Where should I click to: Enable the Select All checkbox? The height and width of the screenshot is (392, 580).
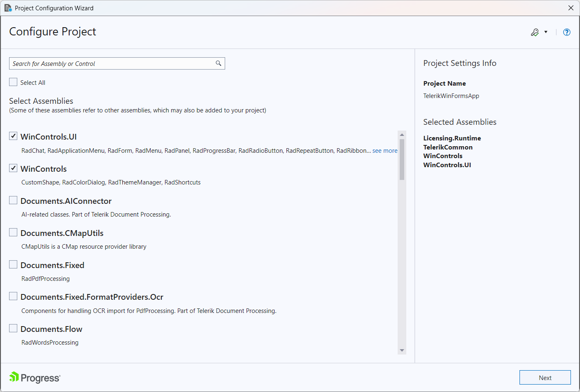pyautogui.click(x=13, y=82)
